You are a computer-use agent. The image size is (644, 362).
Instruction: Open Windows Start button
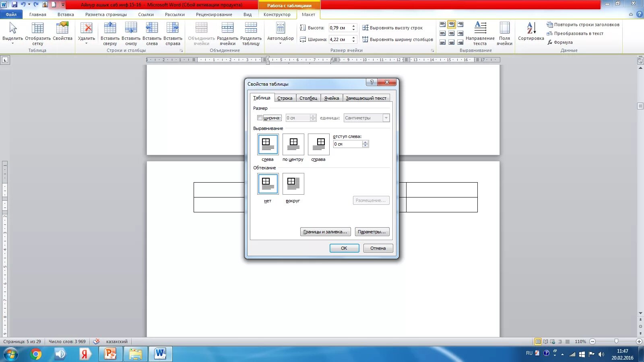pos(11,354)
